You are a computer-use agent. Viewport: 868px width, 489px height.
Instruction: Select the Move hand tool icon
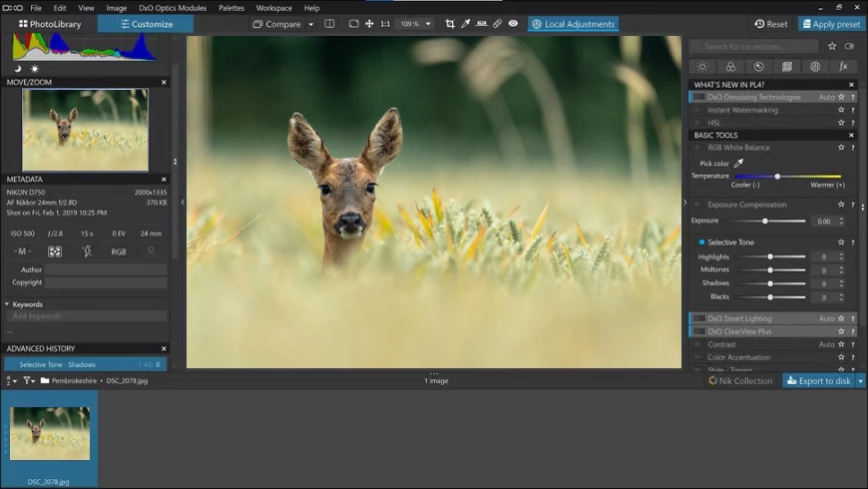tap(369, 24)
